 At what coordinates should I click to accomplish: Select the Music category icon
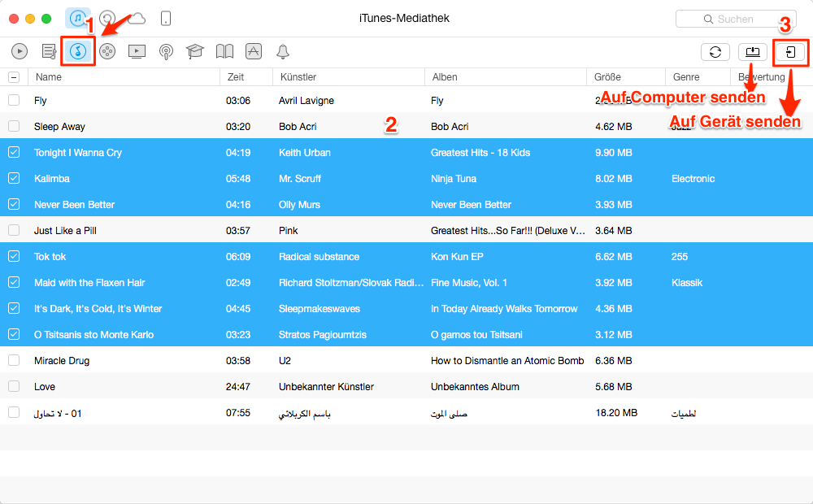point(78,51)
